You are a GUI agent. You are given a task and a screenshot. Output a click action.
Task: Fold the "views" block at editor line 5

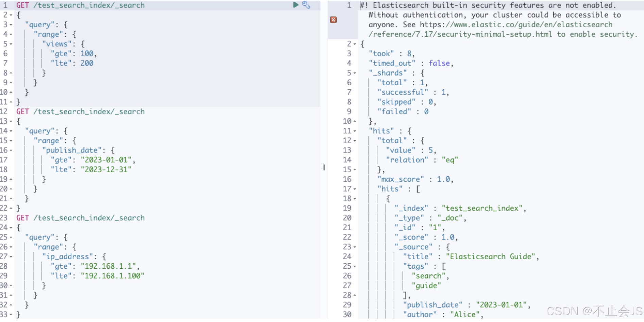[11, 44]
